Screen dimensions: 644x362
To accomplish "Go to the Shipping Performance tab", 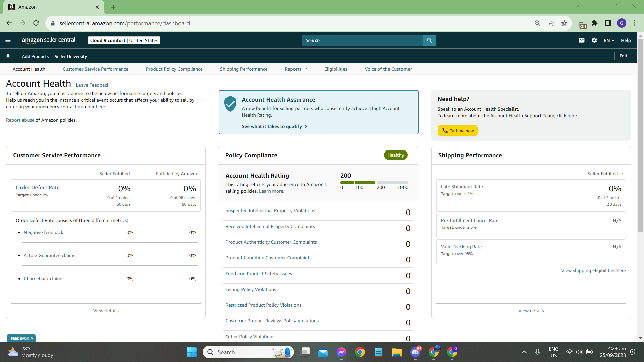I will pos(244,69).
